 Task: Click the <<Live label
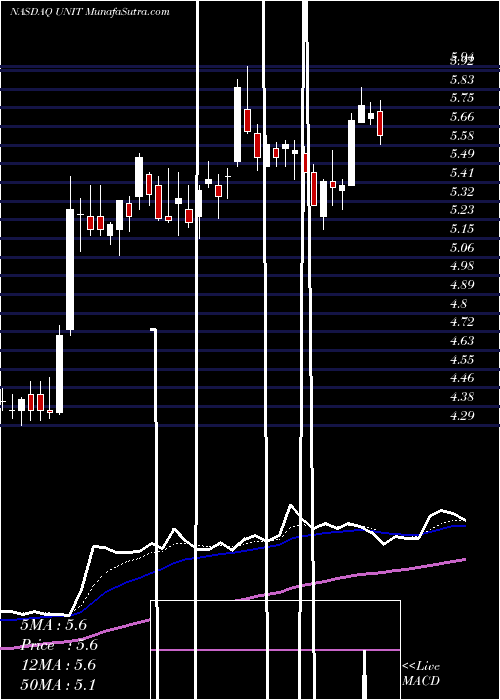click(421, 667)
